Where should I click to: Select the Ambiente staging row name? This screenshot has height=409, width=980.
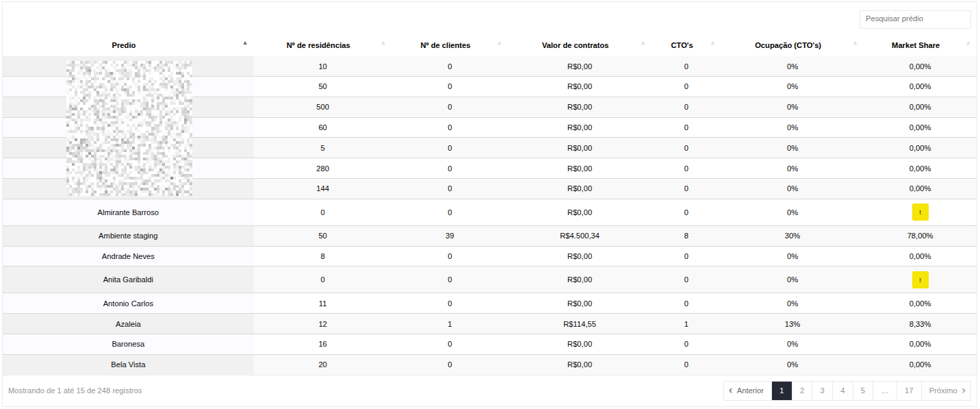pos(128,236)
